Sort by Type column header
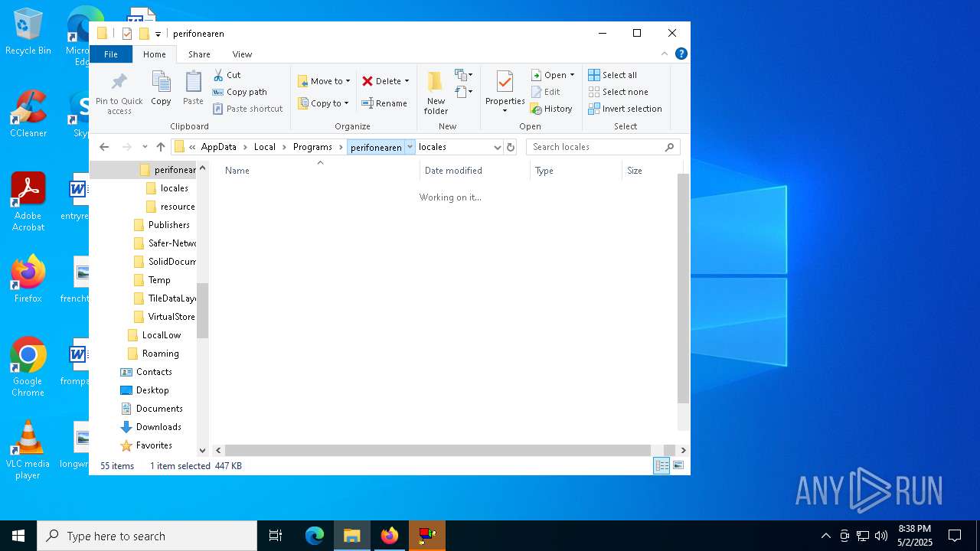Image resolution: width=980 pixels, height=551 pixels. (576, 171)
